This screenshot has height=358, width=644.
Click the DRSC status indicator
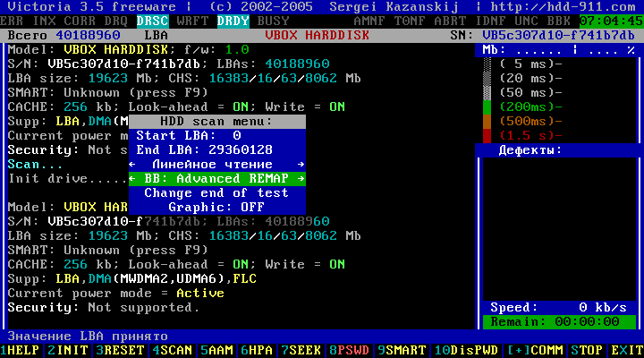point(153,21)
